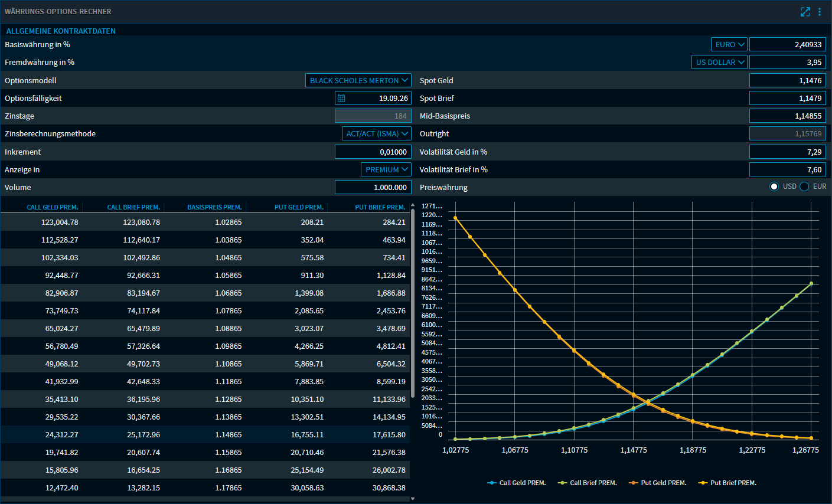Viewport: 832px width, 504px height.
Task: Change the Basiswährung via the EURO dropdown
Action: tap(729, 44)
